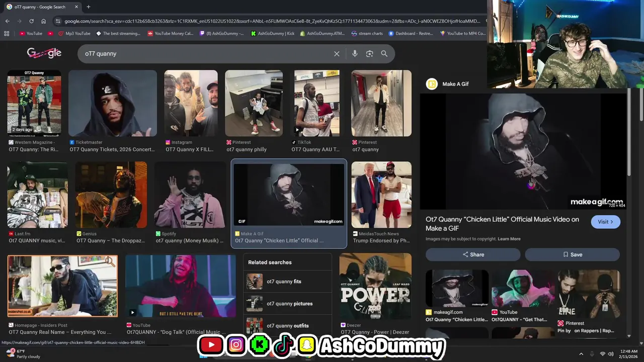Open the Learn More copyright link

509,239
